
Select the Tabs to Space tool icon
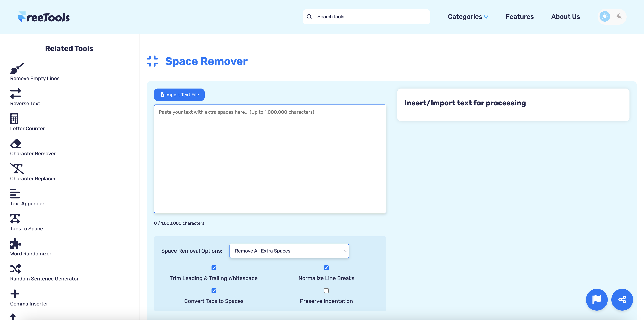coord(15,219)
